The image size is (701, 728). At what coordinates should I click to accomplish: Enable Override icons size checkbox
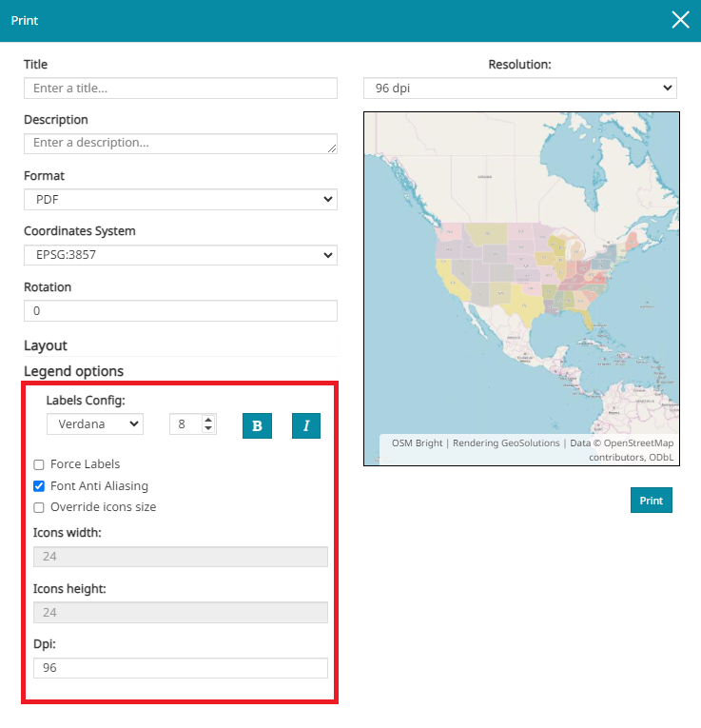[39, 507]
